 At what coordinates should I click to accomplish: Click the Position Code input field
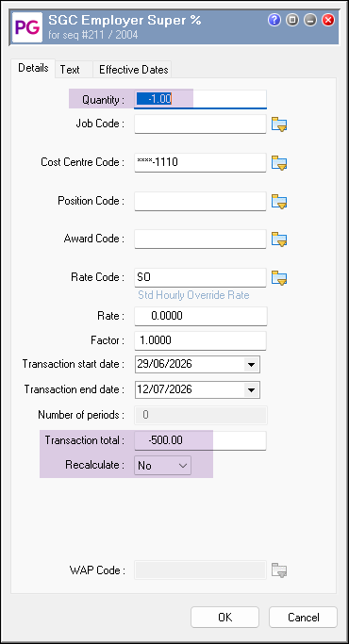(201, 201)
